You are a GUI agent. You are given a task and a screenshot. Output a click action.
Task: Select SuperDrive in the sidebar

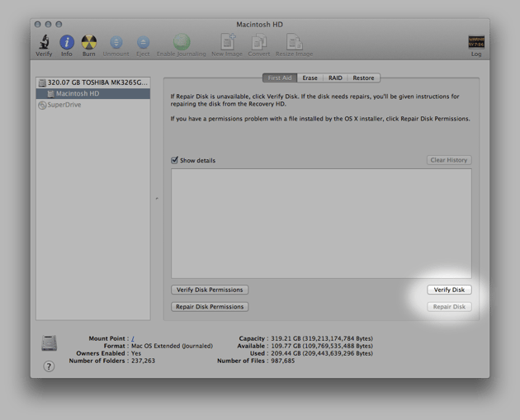coord(92,105)
